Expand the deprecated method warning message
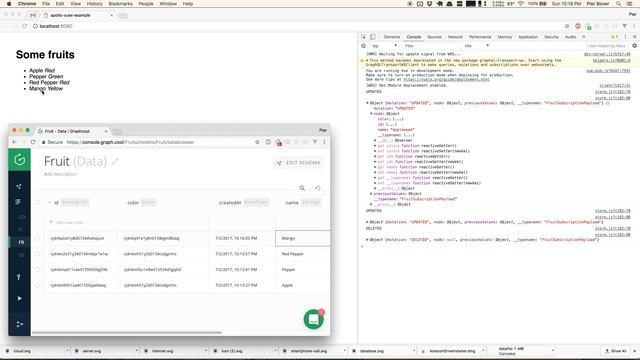Image resolution: width=640 pixels, height=360 pixels. pos(367,60)
